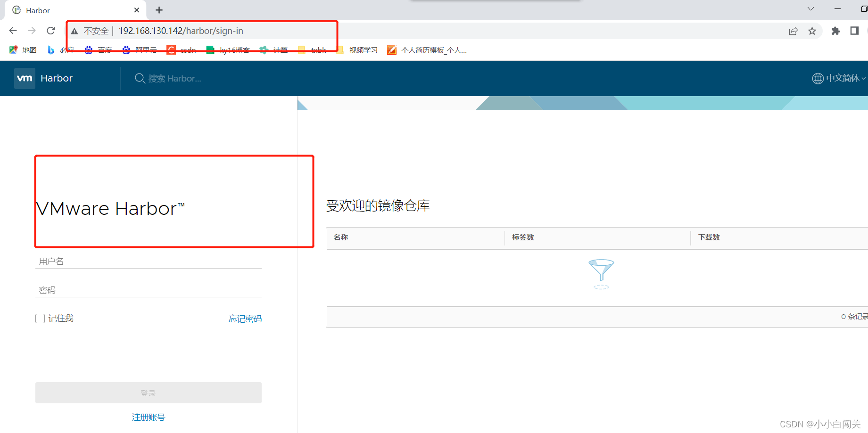Open the 计算 bookmark
868x433 pixels.
273,50
